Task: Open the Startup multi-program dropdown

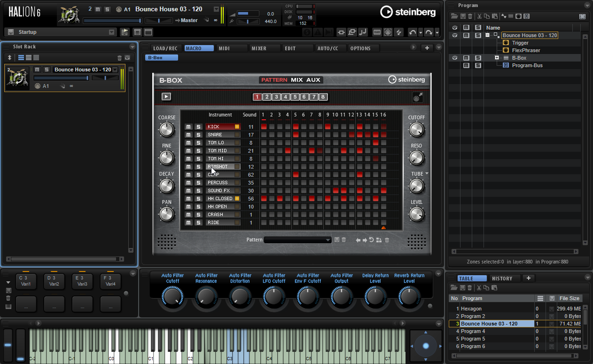Action: coord(111,32)
